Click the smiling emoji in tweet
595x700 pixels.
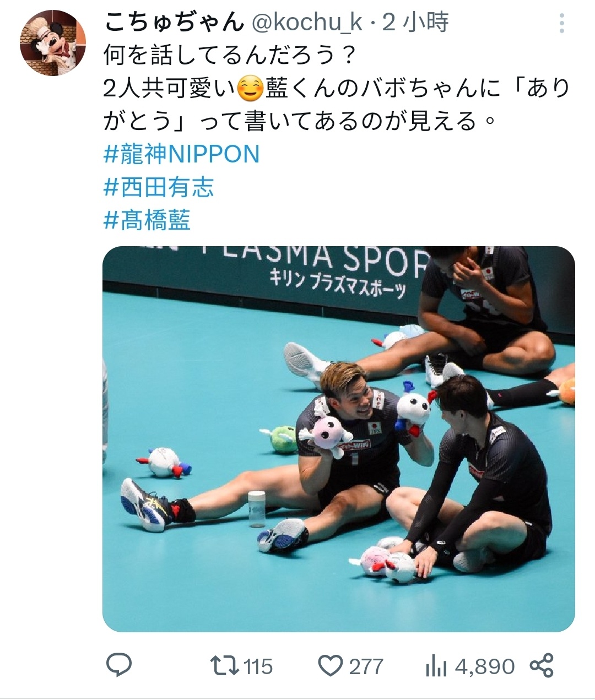(250, 89)
